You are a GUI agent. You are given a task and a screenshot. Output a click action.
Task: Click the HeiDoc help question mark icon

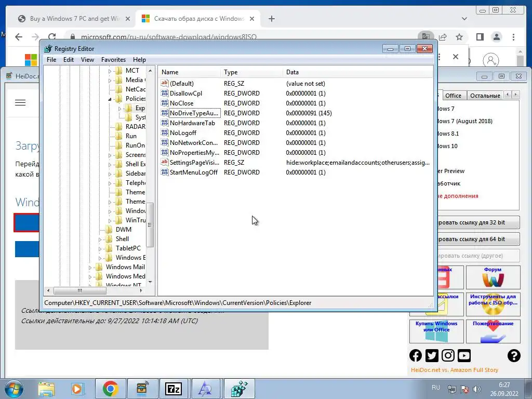tap(514, 355)
